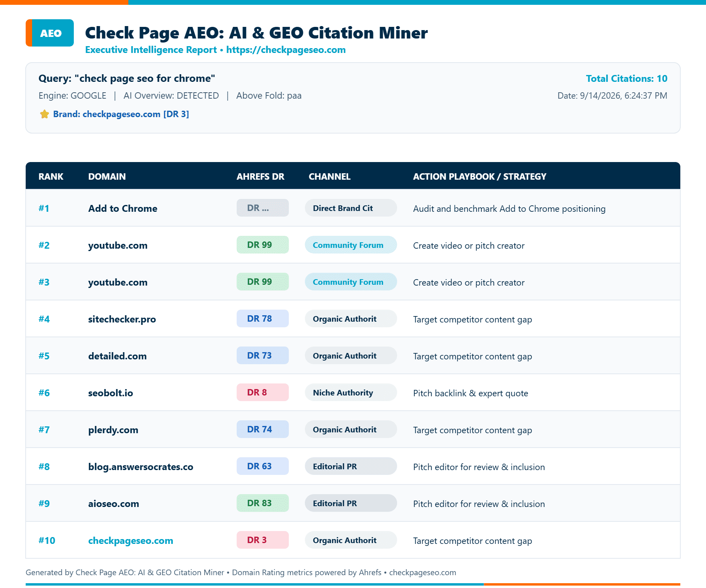Click the CHANNEL column header
This screenshot has width=706, height=588.
329,176
